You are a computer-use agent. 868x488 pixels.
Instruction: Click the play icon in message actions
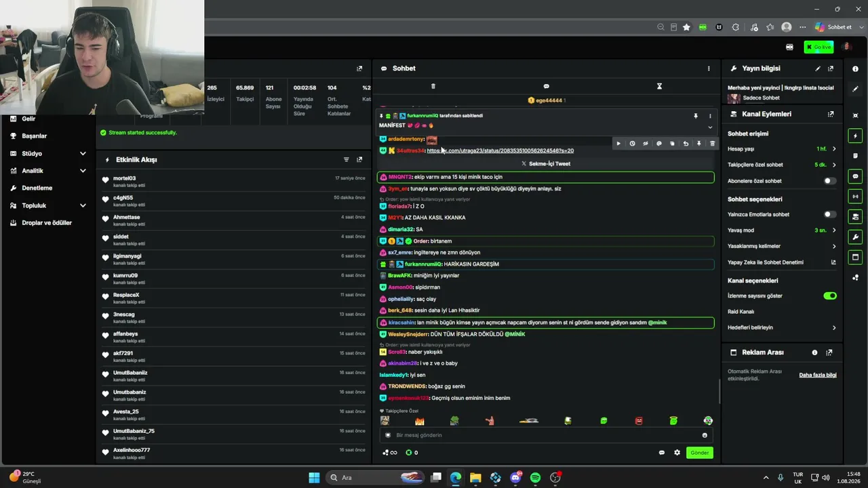618,144
